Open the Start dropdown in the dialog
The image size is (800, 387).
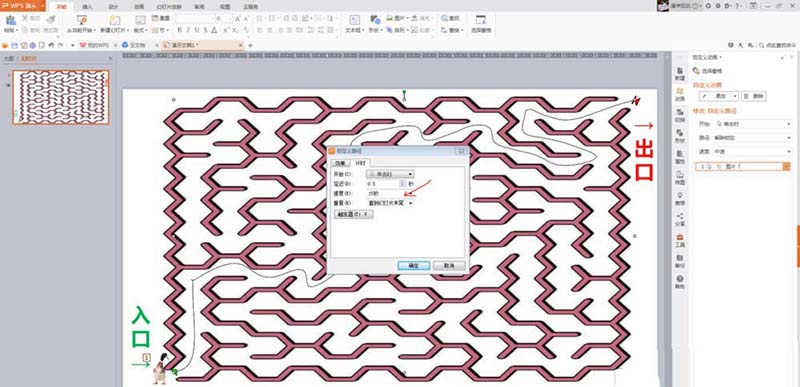[390, 174]
